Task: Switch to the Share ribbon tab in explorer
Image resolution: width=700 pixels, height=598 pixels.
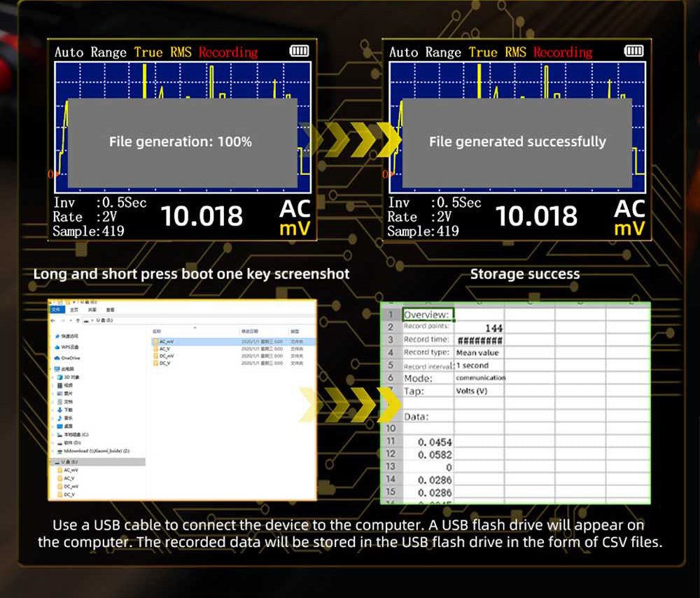Action: click(x=92, y=309)
